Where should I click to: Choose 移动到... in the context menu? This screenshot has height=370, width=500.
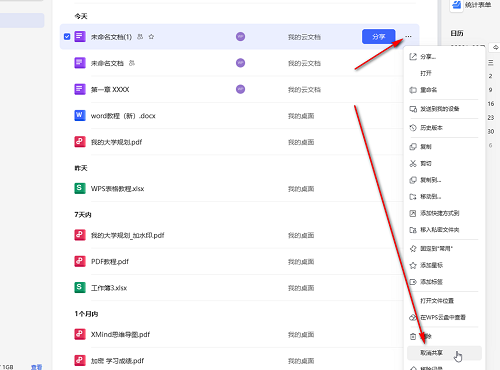pos(444,197)
